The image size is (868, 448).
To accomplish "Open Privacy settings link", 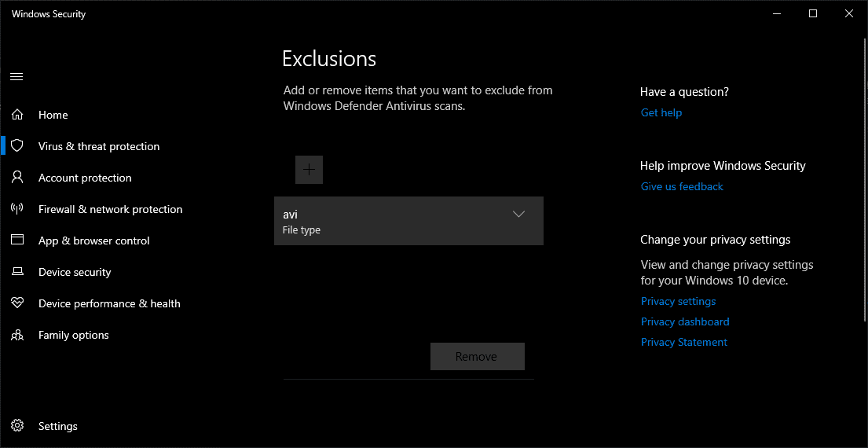I will 678,301.
